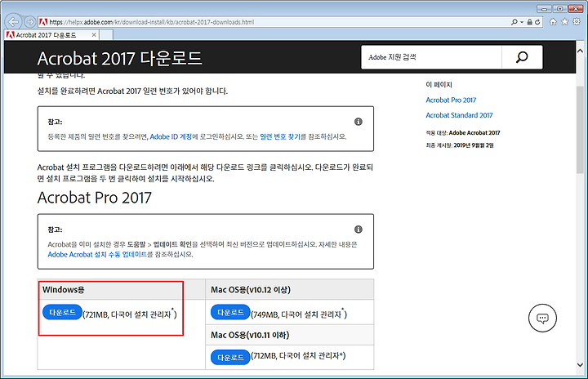Viewport: 588px width, 379px height.
Task: Minimize the browser window
Action: click(544, 9)
